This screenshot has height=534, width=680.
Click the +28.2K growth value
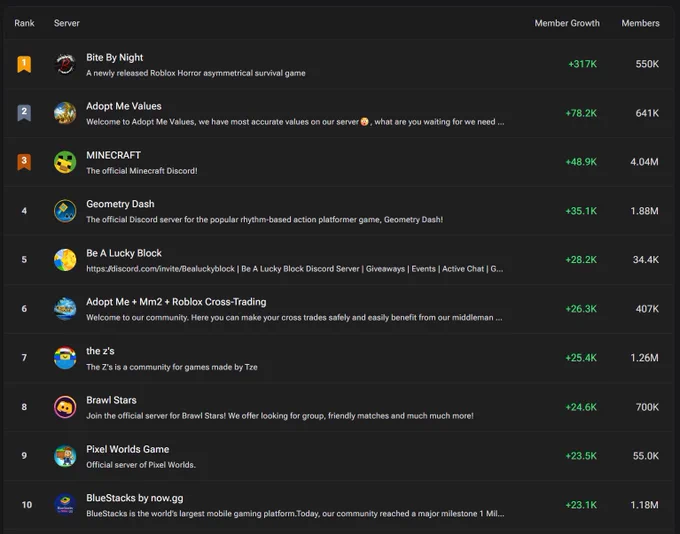tap(581, 259)
